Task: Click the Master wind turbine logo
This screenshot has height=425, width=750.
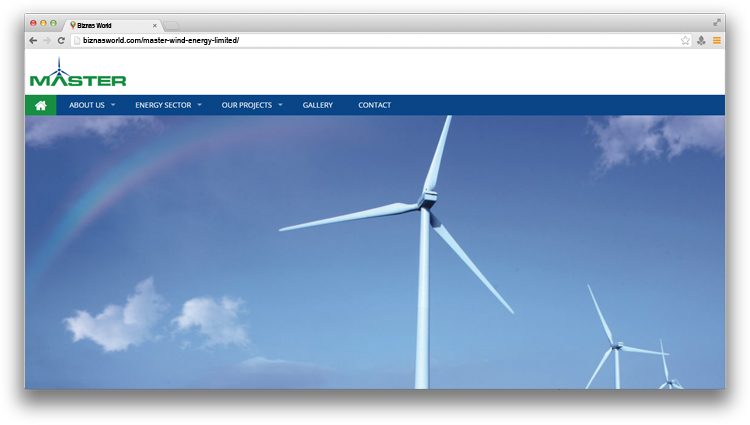Action: [77, 73]
